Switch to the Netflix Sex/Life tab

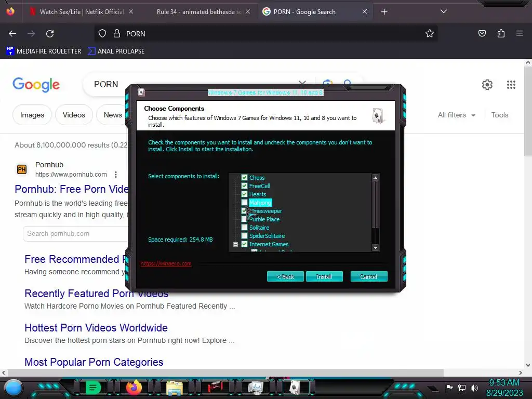pyautogui.click(x=82, y=12)
